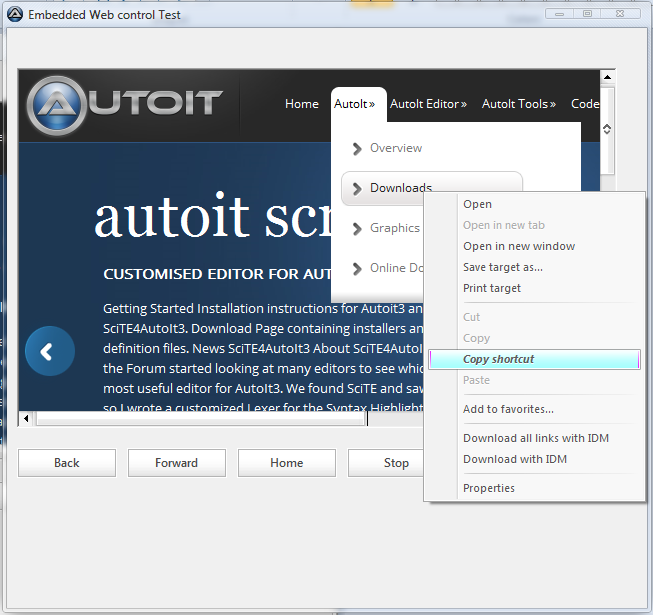Open the Overview submenu link
This screenshot has height=615, width=653.
(396, 148)
